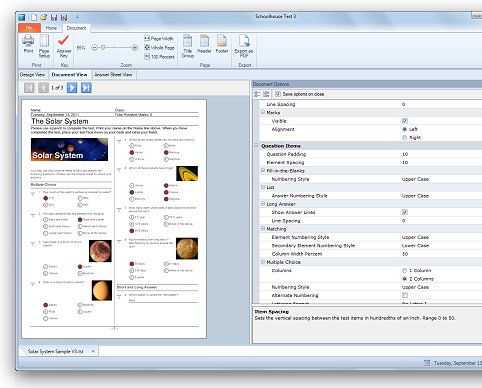482x388 pixels.
Task: Decrease zoom with the minus button
Action: pos(94,48)
